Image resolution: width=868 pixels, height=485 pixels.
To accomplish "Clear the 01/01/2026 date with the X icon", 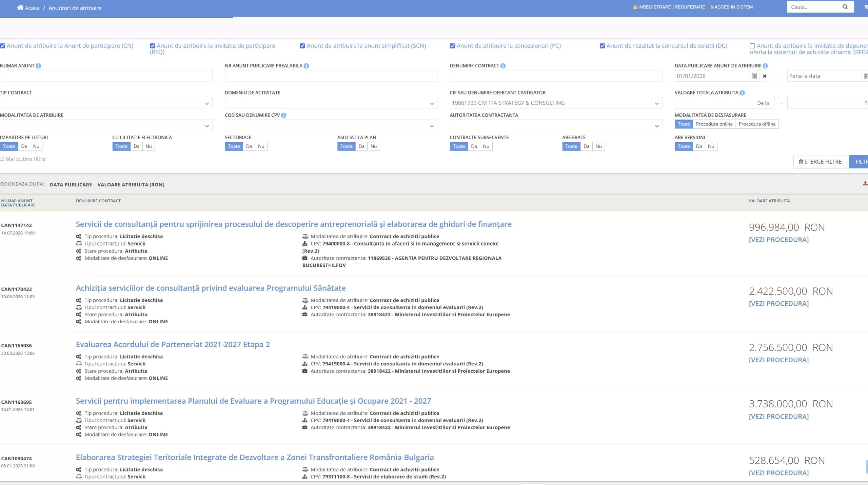I will (765, 76).
